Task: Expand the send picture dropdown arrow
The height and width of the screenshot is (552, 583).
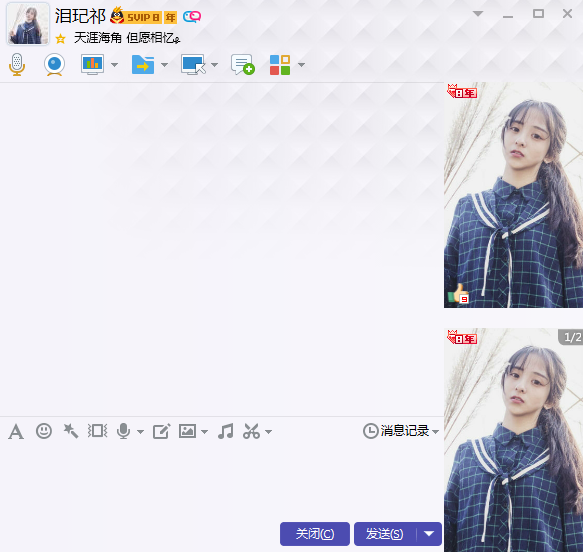Action: coord(204,432)
